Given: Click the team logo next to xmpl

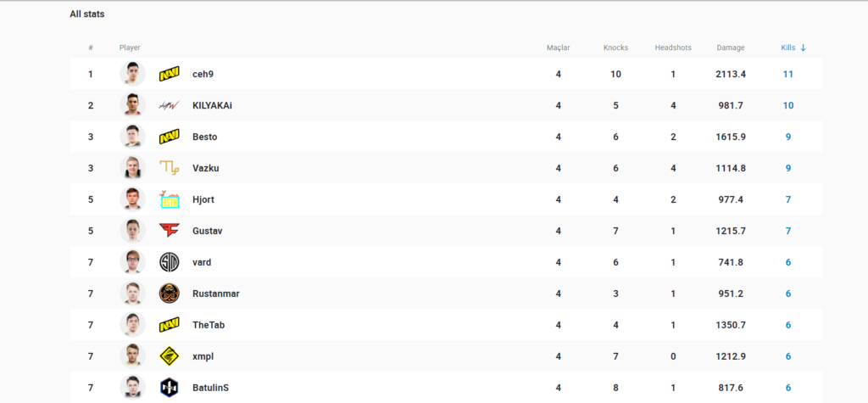Looking at the screenshot, I should point(170,356).
